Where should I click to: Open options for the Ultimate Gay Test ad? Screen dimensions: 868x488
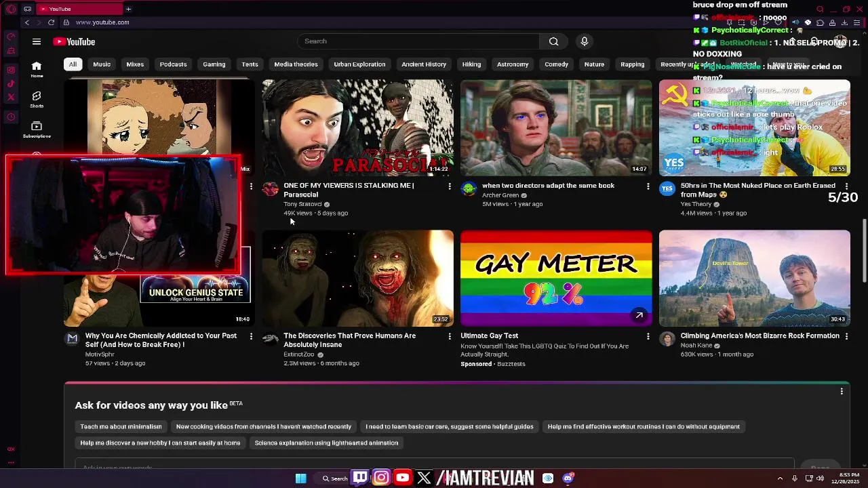648,337
